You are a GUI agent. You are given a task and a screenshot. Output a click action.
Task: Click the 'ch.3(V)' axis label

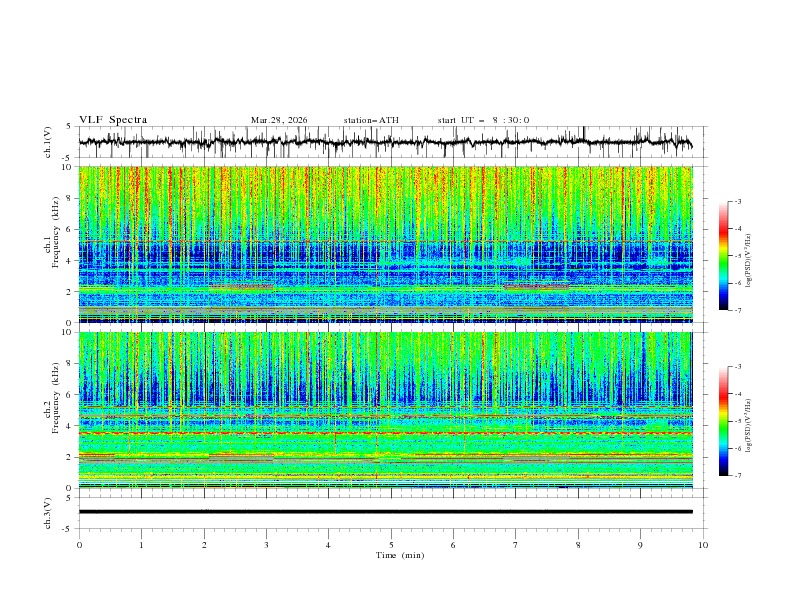point(48,513)
